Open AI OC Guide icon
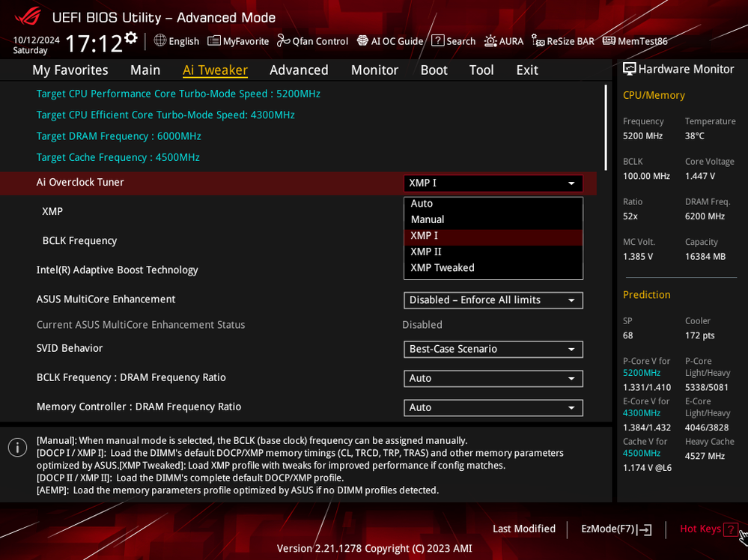 [x=362, y=41]
